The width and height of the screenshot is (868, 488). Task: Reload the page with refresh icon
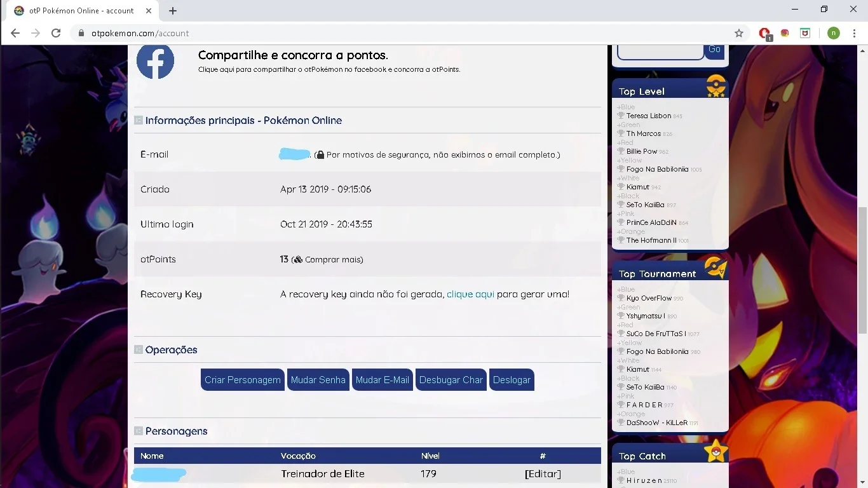click(x=56, y=33)
